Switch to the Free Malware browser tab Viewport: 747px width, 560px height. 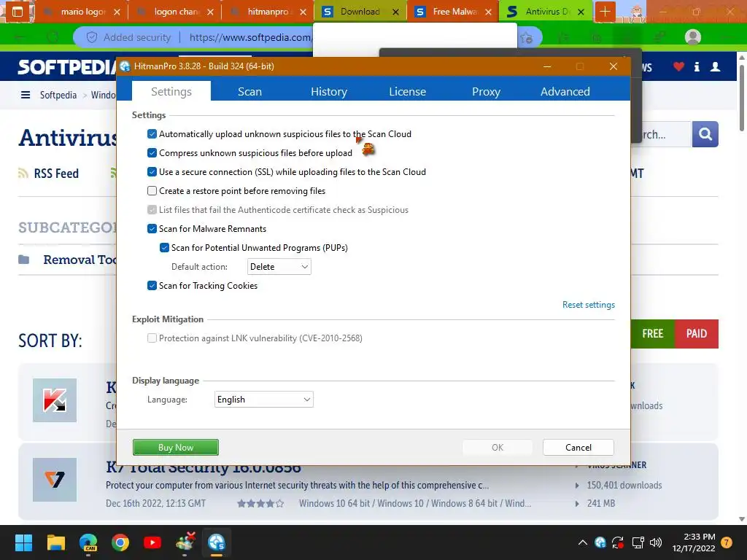point(454,12)
